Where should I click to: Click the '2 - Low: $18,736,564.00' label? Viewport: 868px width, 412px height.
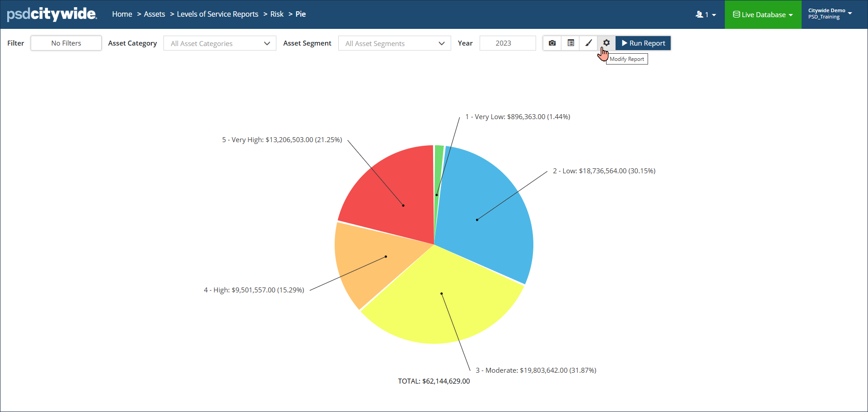point(604,171)
